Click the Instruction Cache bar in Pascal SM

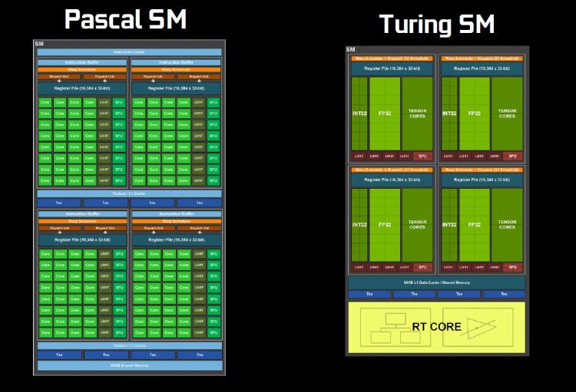(129, 52)
